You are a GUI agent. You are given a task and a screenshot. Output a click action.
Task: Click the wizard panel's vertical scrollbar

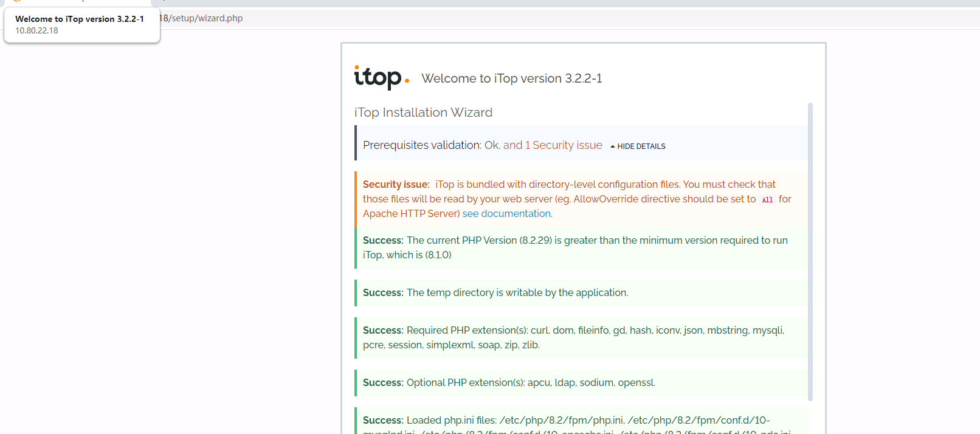point(810,252)
